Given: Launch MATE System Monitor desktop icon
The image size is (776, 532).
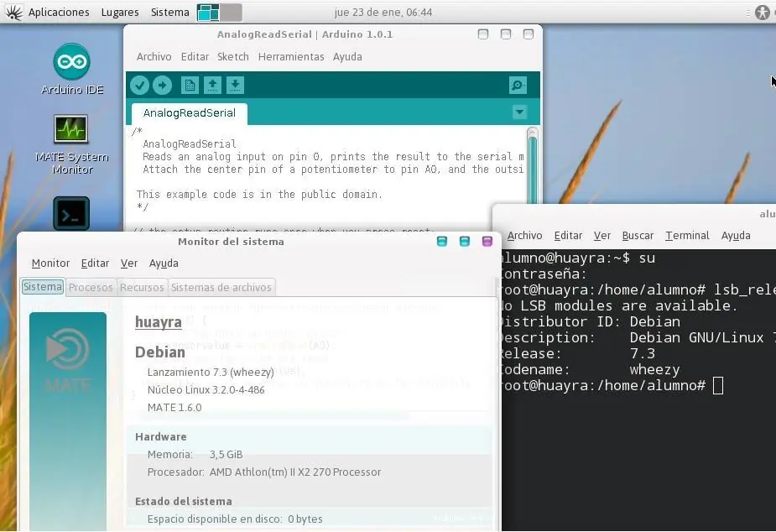Looking at the screenshot, I should coord(72,144).
